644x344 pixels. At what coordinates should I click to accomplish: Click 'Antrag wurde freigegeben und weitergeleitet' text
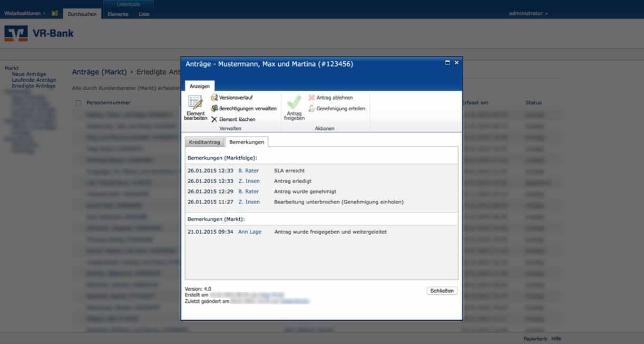point(330,232)
